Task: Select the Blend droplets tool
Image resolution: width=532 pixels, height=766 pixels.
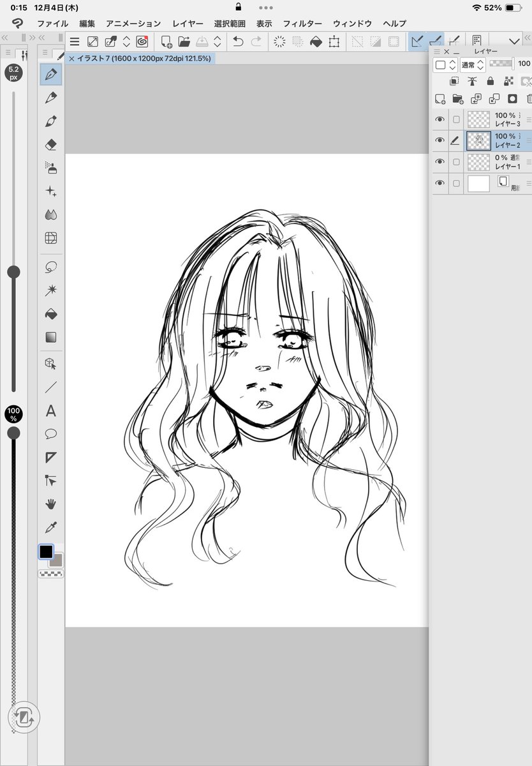Action: (51, 215)
